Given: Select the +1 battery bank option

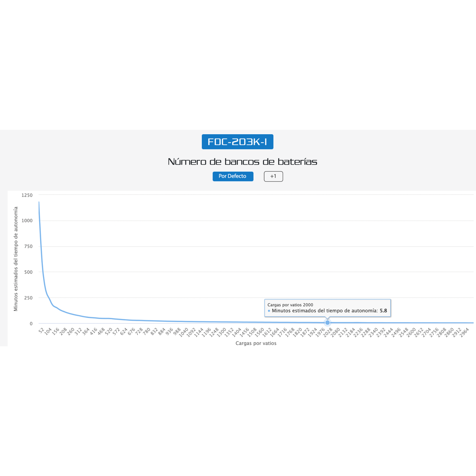Looking at the screenshot, I should click(x=273, y=176).
